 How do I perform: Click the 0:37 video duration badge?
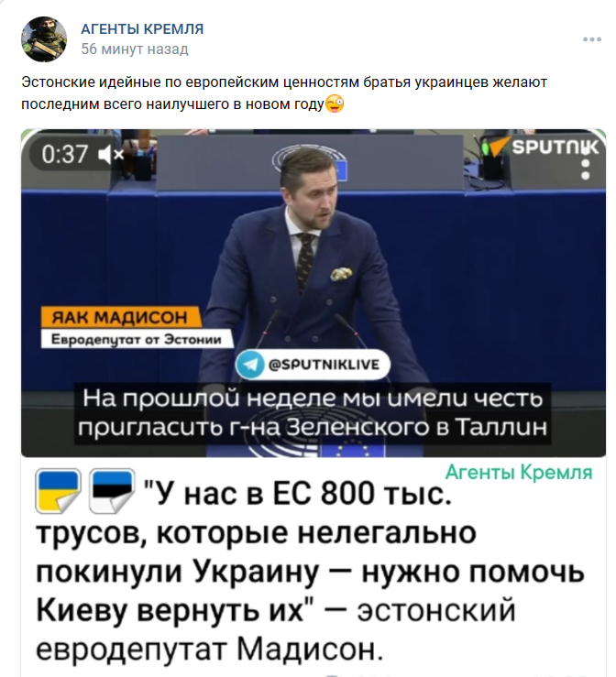point(65,154)
